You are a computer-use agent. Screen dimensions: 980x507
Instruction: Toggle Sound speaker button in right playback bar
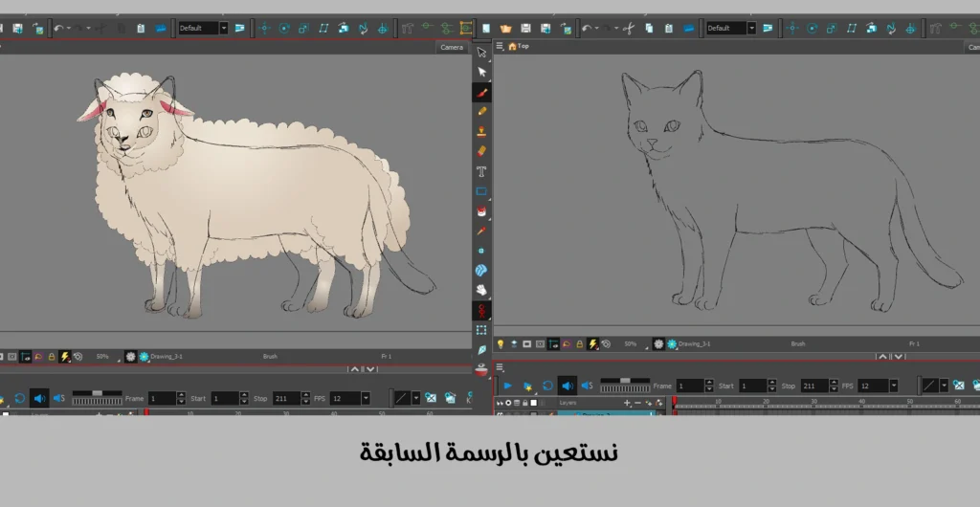click(x=567, y=386)
